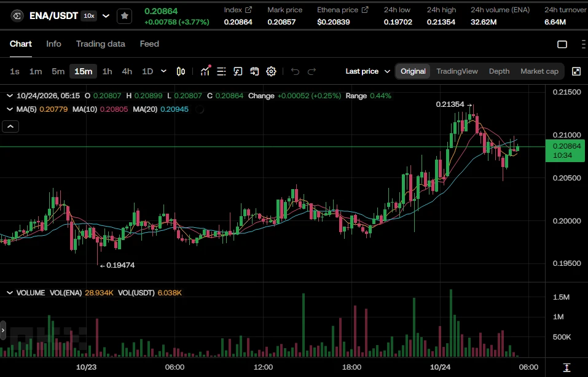Open the chart indicators menu
The image size is (588, 377).
(x=205, y=71)
